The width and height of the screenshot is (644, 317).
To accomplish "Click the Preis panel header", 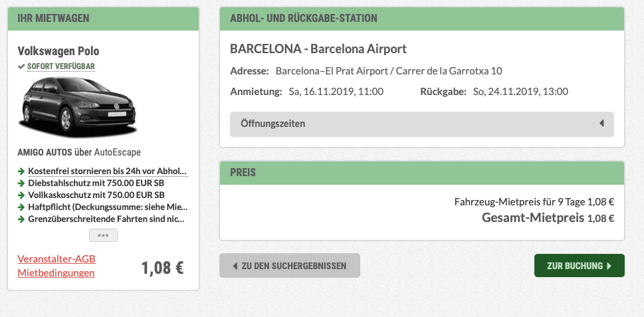I will coord(422,173).
